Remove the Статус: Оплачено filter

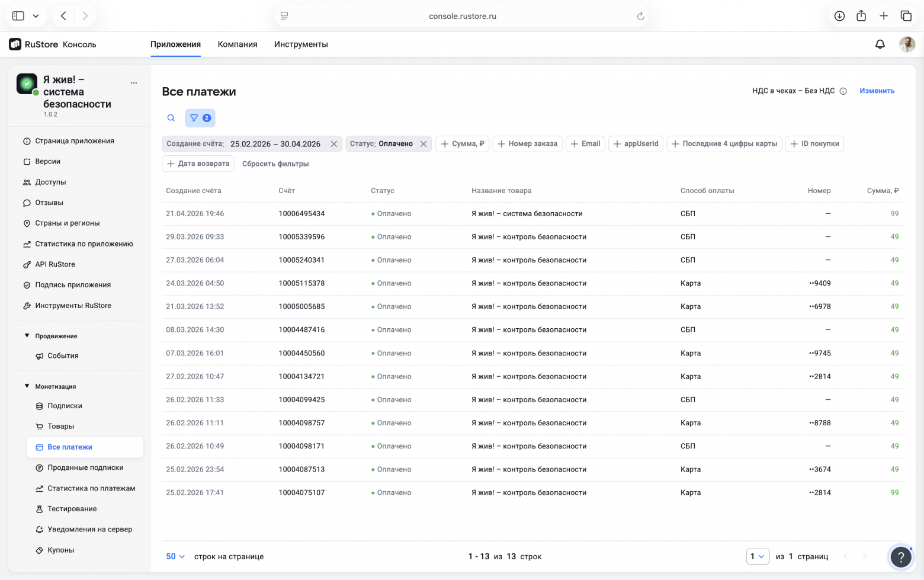click(x=423, y=144)
